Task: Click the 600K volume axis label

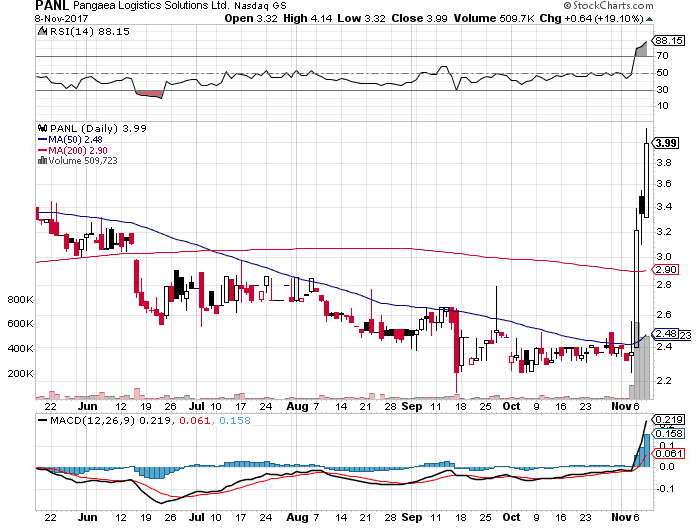Action: click(x=20, y=324)
